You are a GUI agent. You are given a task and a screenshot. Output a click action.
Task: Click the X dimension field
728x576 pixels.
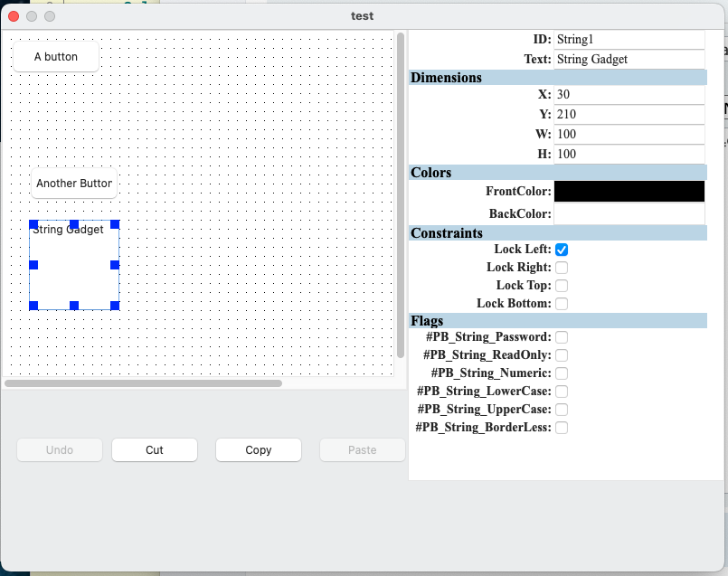tap(629, 95)
